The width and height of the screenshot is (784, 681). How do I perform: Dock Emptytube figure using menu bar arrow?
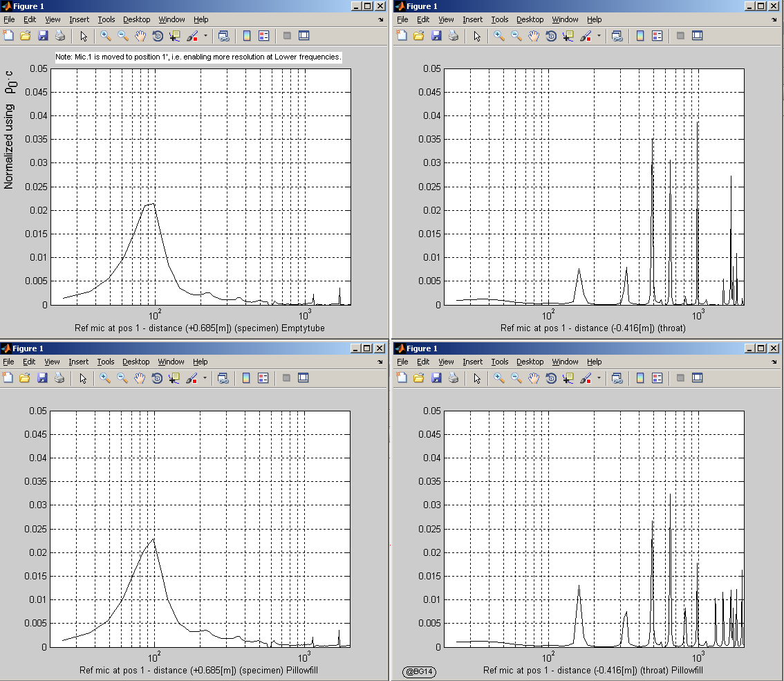(x=380, y=19)
